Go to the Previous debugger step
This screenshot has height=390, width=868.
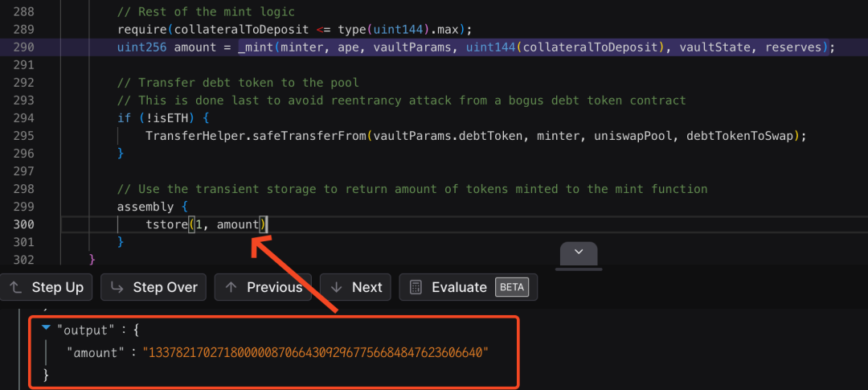pyautogui.click(x=264, y=287)
